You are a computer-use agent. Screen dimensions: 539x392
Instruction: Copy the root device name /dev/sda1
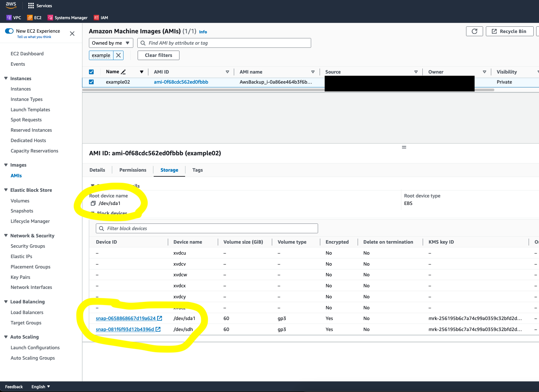click(x=93, y=203)
